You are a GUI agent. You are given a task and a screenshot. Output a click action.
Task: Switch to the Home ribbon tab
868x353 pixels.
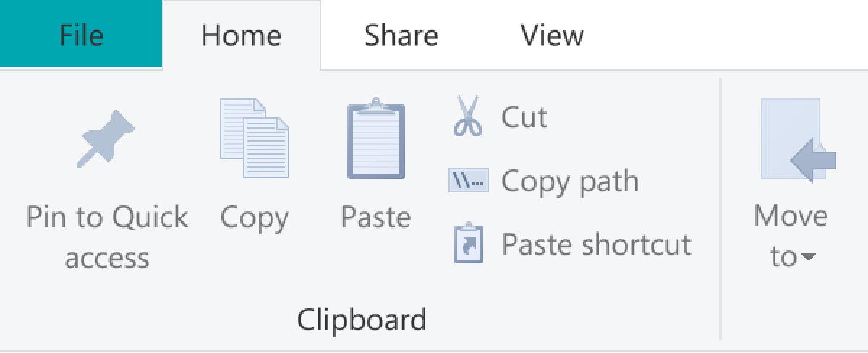[x=242, y=35]
